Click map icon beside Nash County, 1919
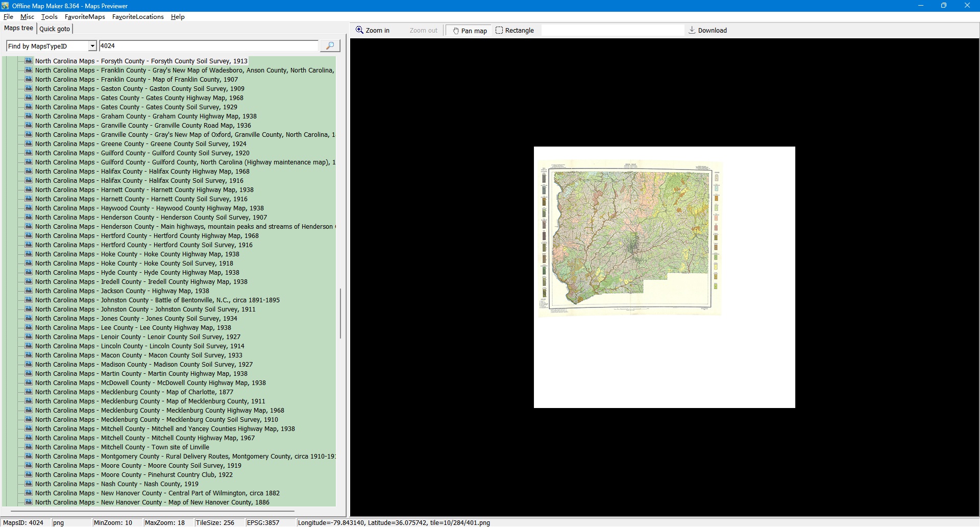 click(x=29, y=484)
